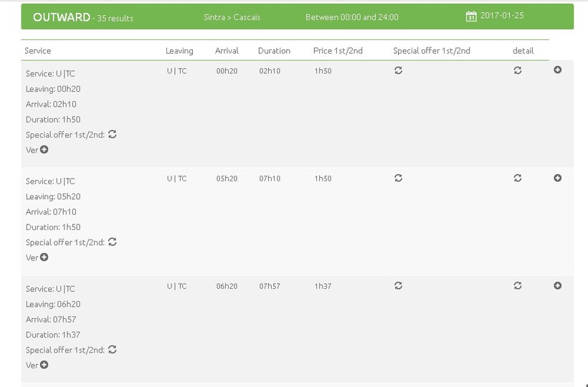588x387 pixels.
Task: Expand details plus icon for 06h20 departure
Action: click(558, 285)
